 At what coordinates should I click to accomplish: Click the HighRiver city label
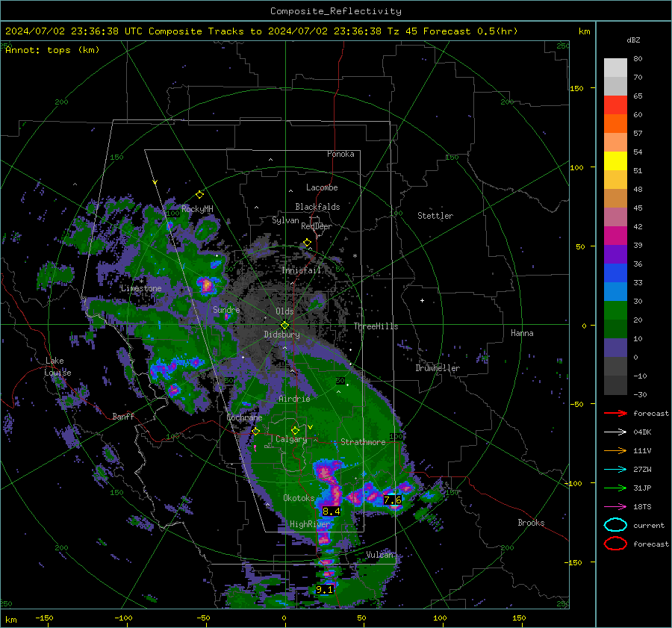pos(310,524)
